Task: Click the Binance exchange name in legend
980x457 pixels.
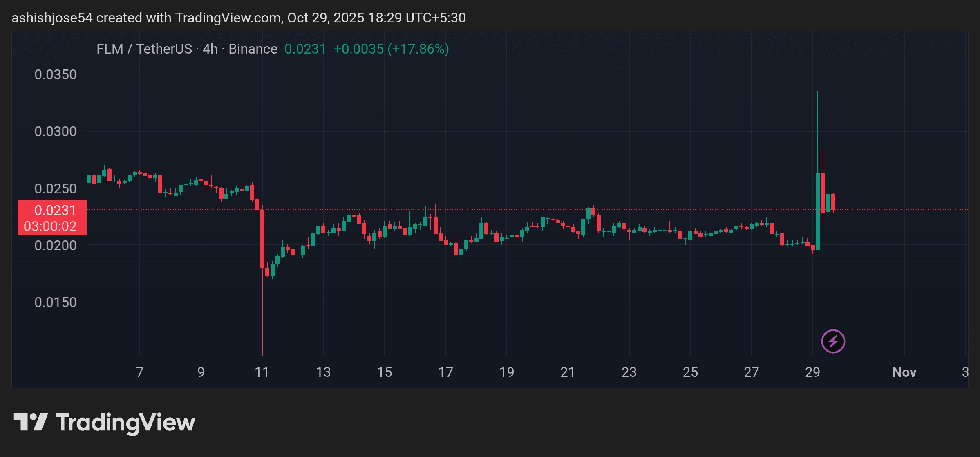Action: click(253, 49)
